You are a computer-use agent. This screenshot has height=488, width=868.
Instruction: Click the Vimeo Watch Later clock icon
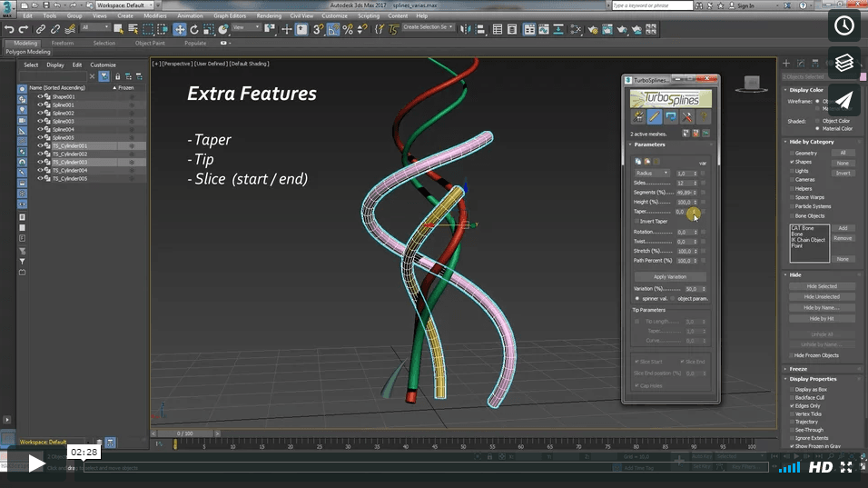[844, 25]
